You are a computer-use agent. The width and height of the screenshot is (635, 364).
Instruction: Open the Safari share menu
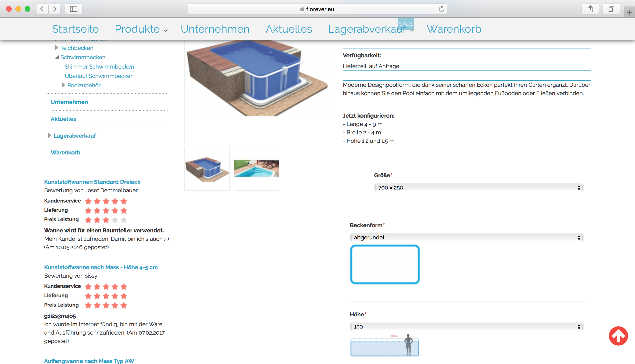pyautogui.click(x=590, y=9)
